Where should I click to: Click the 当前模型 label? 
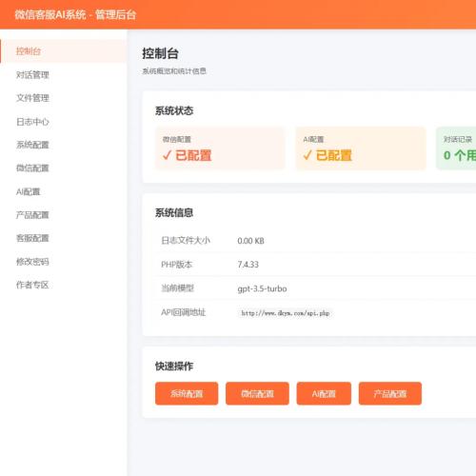(178, 288)
